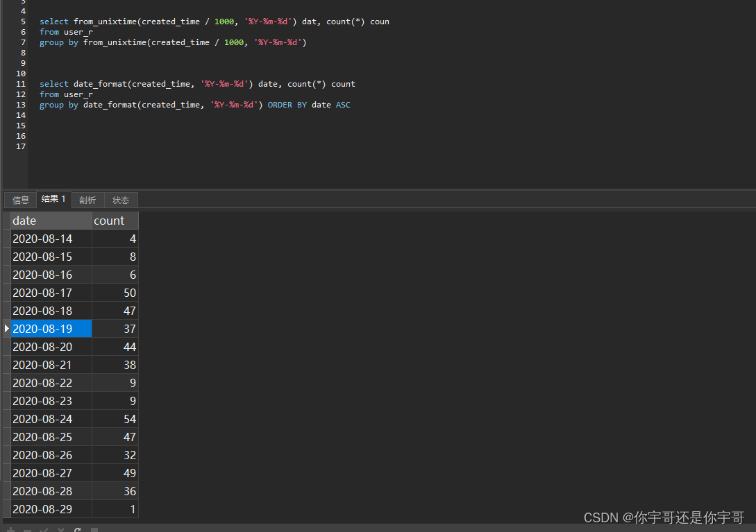Select the 2020-08-15 date cell

51,257
